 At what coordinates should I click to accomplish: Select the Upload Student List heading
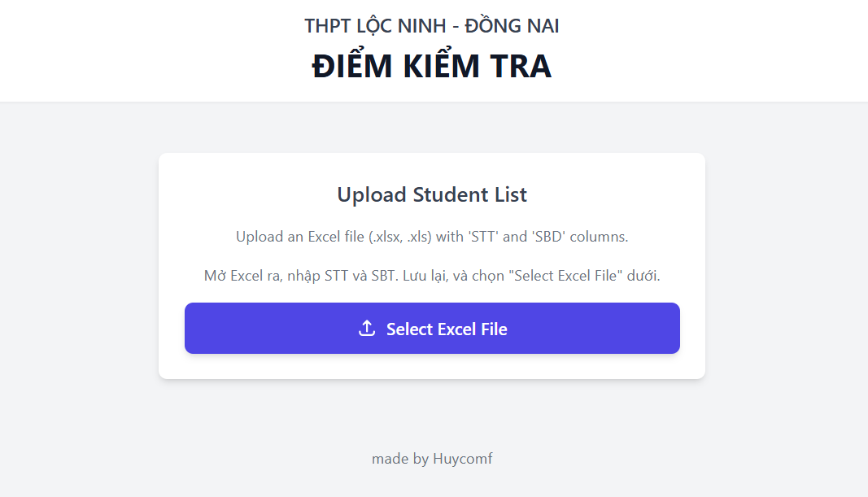click(x=432, y=195)
